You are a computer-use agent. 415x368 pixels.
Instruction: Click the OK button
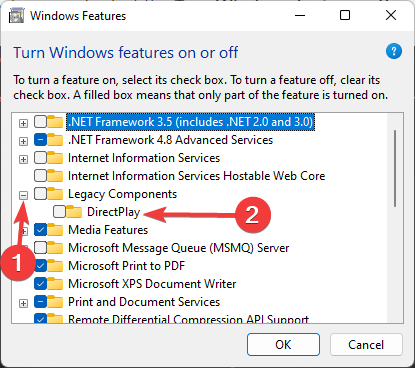tap(283, 344)
